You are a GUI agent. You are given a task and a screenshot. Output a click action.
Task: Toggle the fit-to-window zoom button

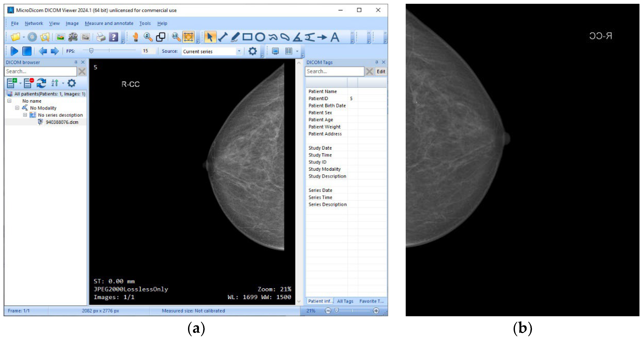tap(189, 37)
